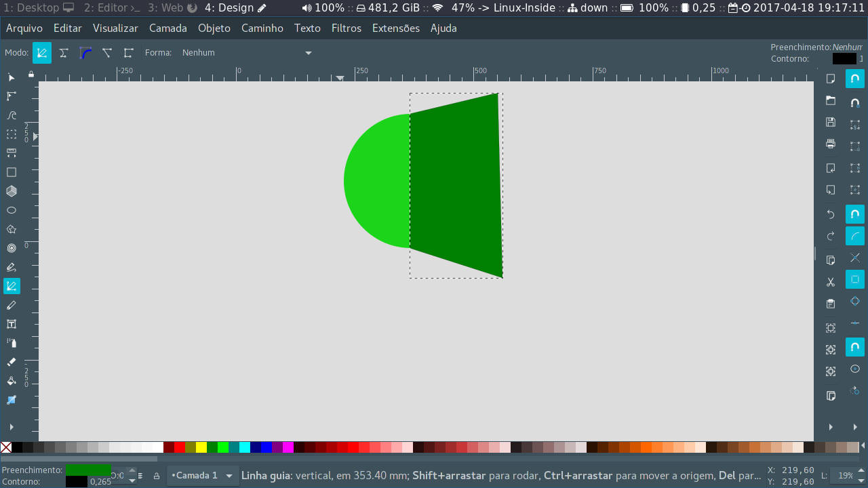Create a new document icon
The height and width of the screenshot is (488, 868).
pos(831,79)
